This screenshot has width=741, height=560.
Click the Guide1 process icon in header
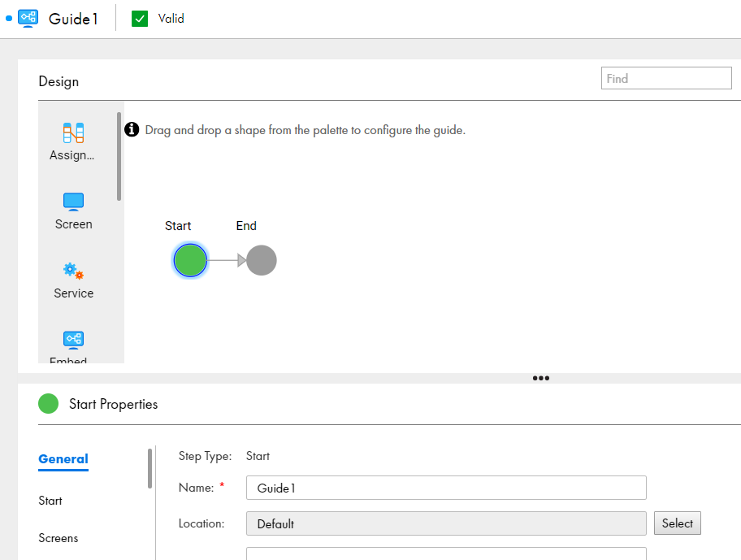click(28, 19)
